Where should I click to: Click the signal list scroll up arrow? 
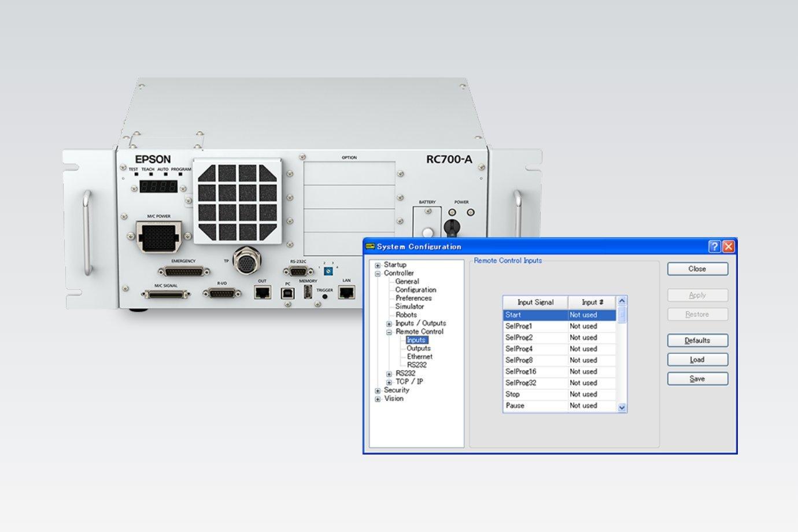point(622,301)
